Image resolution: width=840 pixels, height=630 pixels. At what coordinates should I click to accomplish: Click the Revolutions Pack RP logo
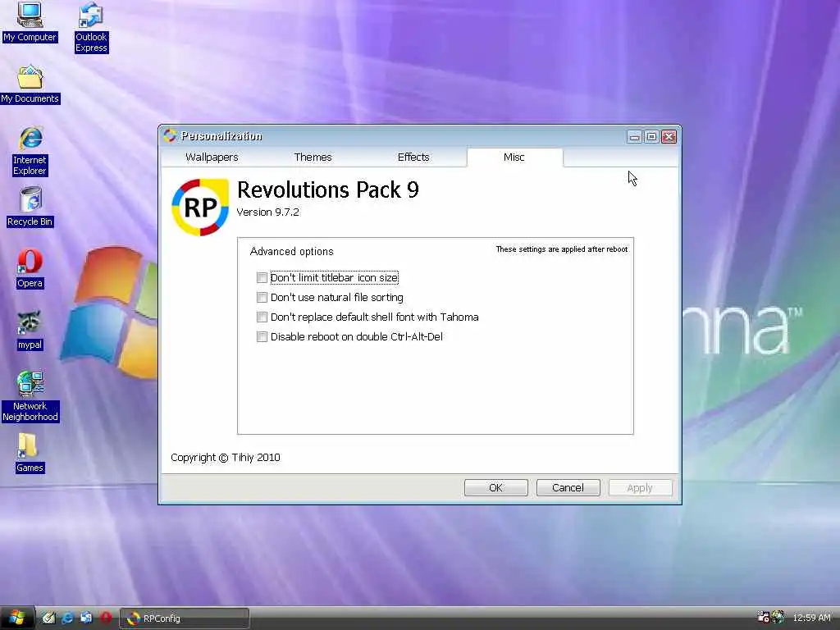(200, 208)
